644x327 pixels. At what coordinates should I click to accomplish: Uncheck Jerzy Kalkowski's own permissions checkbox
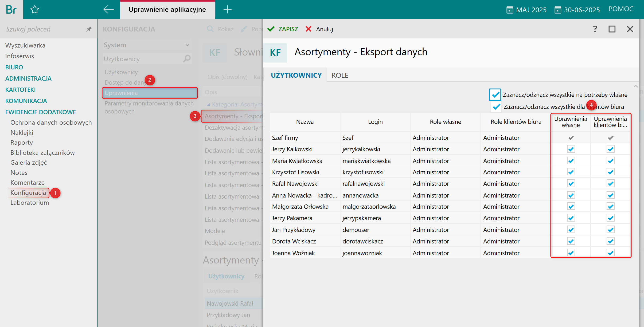pyautogui.click(x=571, y=149)
